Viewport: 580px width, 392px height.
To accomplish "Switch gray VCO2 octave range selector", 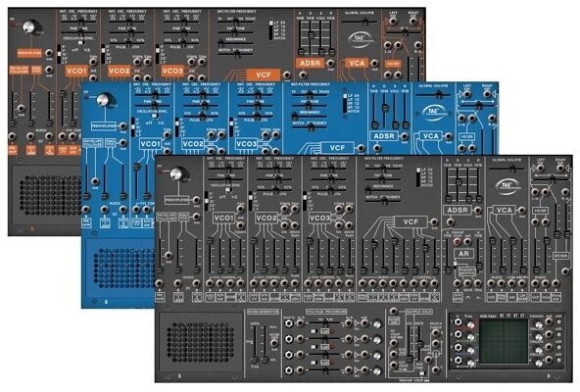I will click(x=251, y=200).
